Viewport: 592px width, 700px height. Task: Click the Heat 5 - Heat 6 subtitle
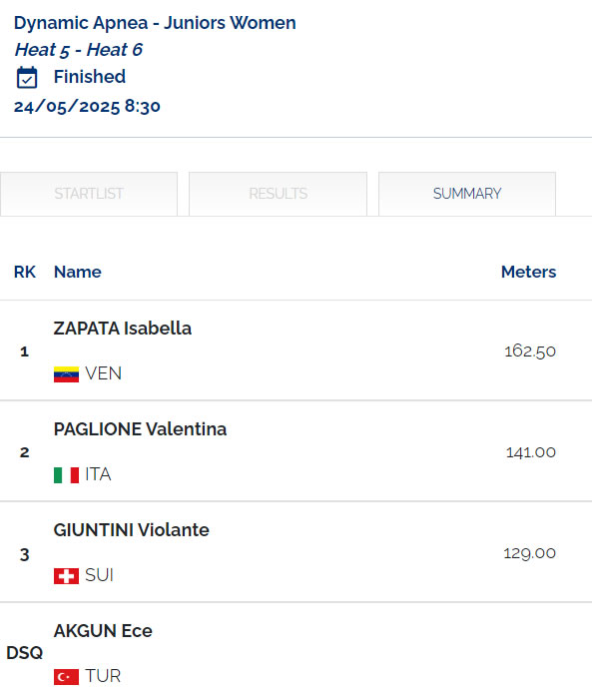tap(79, 50)
